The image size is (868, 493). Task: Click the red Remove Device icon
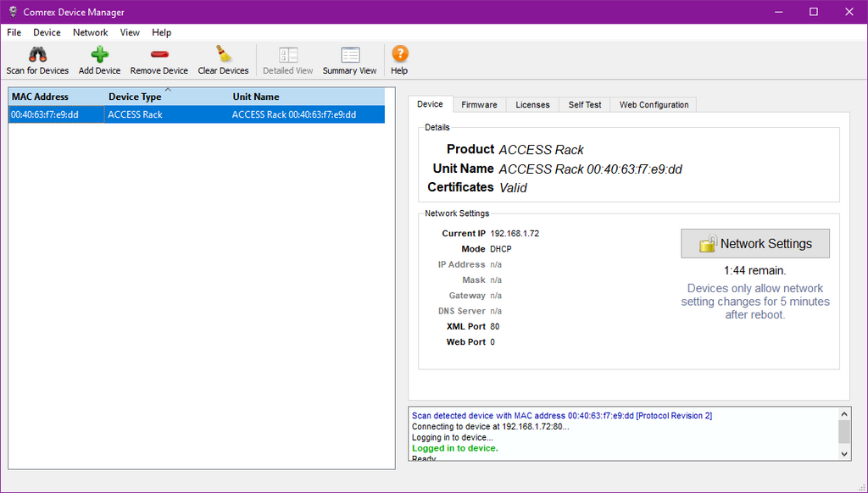coord(159,54)
